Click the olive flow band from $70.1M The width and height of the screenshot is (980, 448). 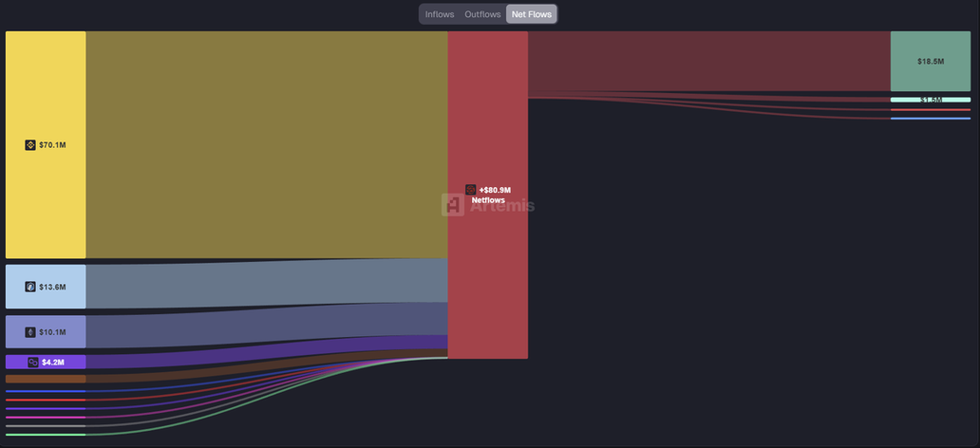(x=266, y=144)
